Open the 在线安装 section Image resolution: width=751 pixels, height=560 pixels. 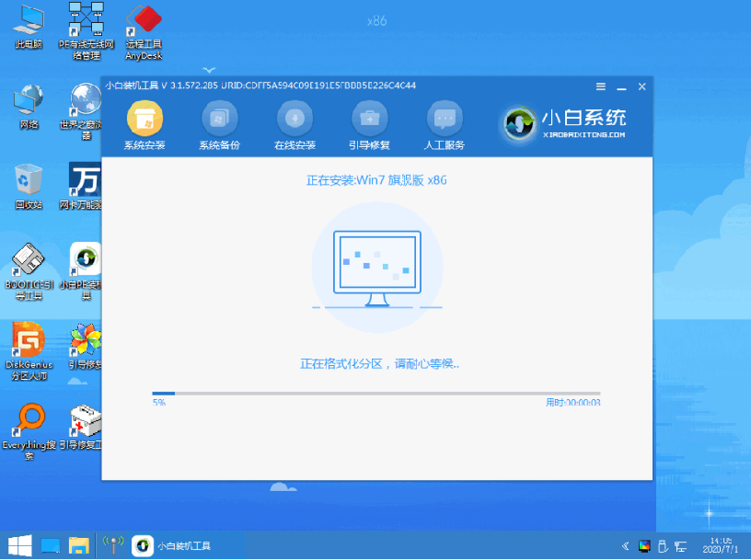[x=295, y=119]
